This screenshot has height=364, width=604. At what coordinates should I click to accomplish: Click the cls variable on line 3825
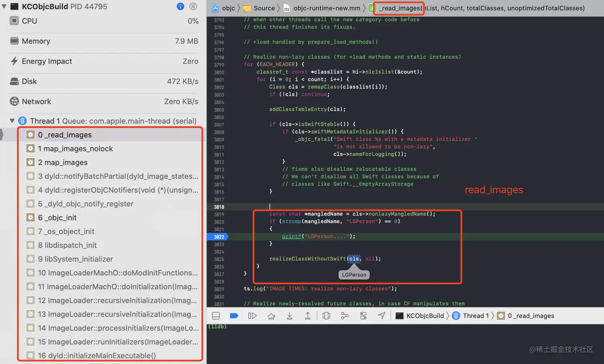(354, 259)
